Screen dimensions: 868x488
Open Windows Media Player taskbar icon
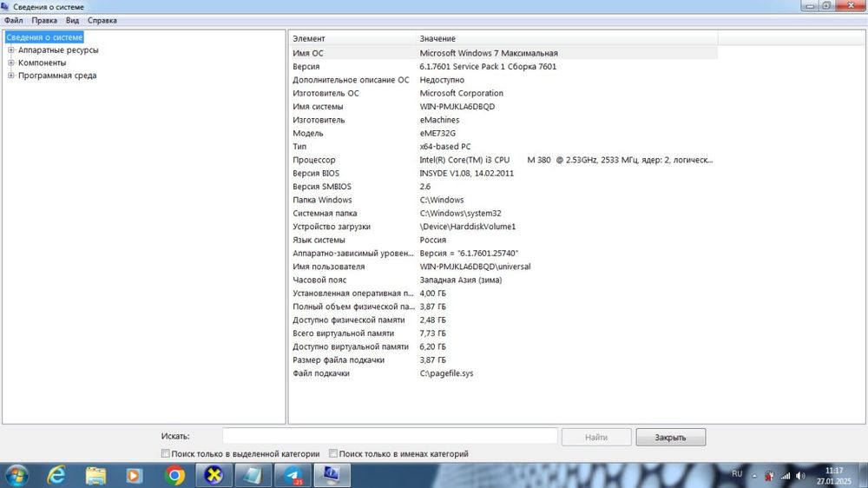[134, 476]
